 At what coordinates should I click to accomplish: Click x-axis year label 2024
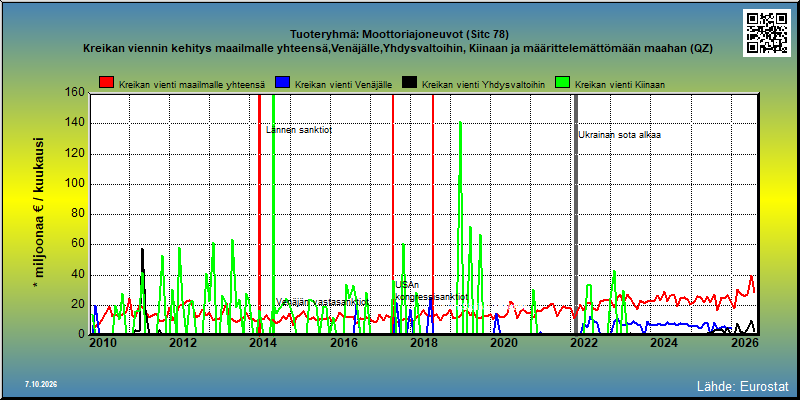[663, 342]
